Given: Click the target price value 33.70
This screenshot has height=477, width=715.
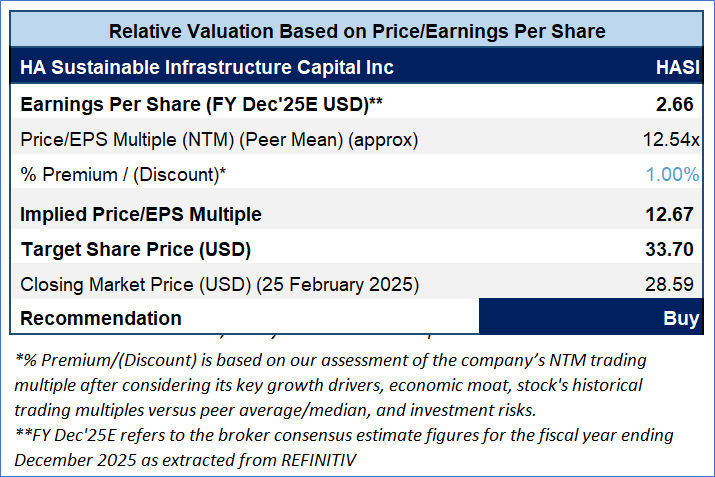Looking at the screenshot, I should (x=675, y=249).
